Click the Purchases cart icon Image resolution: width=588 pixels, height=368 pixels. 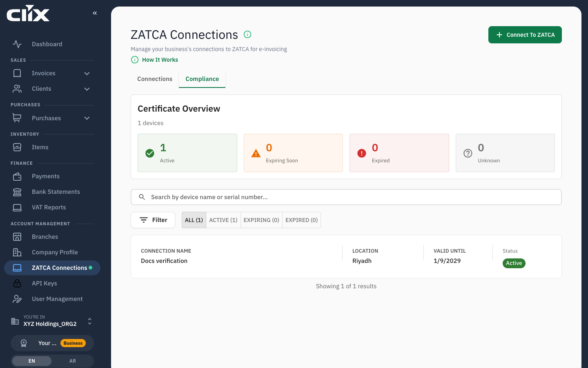coord(17,118)
